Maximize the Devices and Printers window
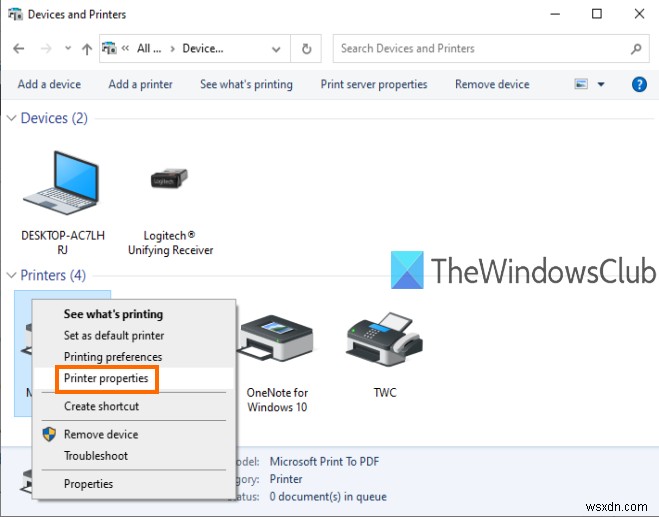659x517 pixels. pyautogui.click(x=597, y=14)
